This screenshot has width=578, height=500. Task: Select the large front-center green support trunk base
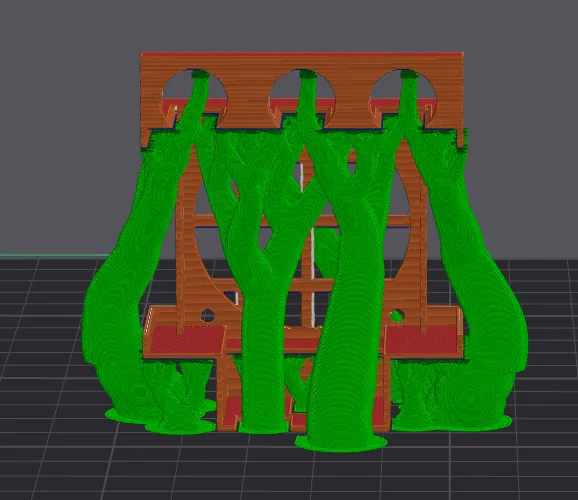click(341, 442)
